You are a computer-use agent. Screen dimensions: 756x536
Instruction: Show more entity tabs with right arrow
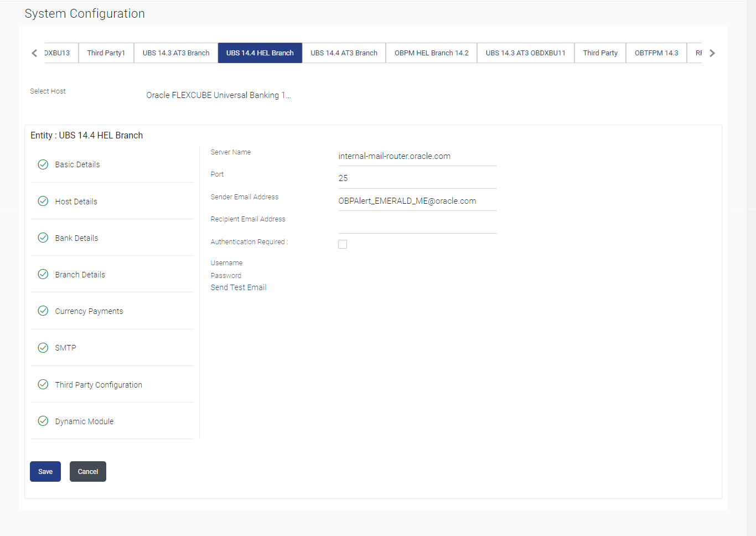[712, 53]
